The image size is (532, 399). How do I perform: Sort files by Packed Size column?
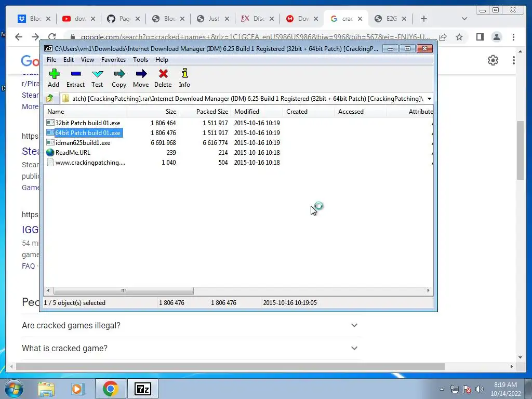tap(205, 112)
